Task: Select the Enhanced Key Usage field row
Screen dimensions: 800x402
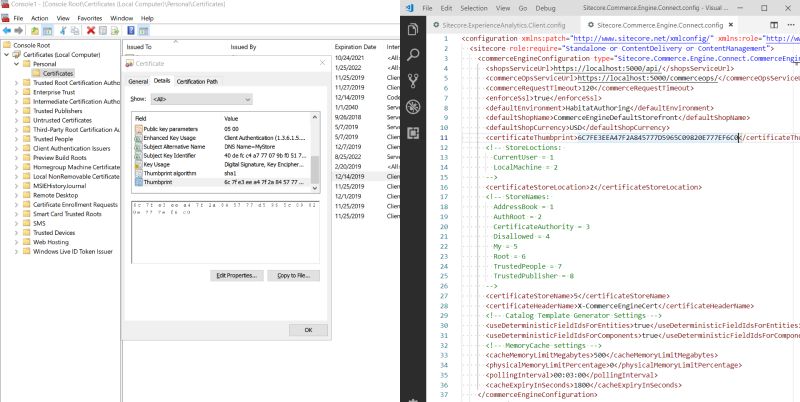Action: [222, 138]
